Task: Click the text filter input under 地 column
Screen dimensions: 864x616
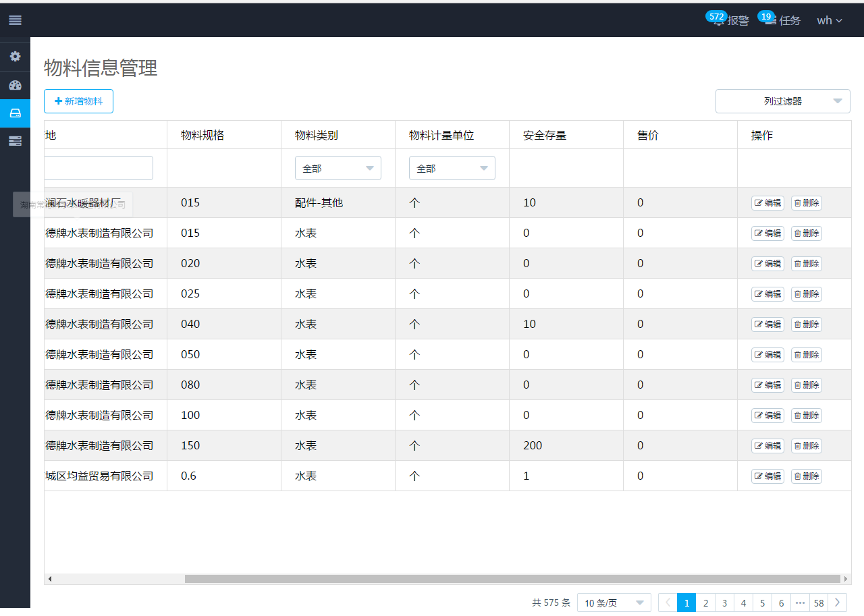Action: point(99,168)
